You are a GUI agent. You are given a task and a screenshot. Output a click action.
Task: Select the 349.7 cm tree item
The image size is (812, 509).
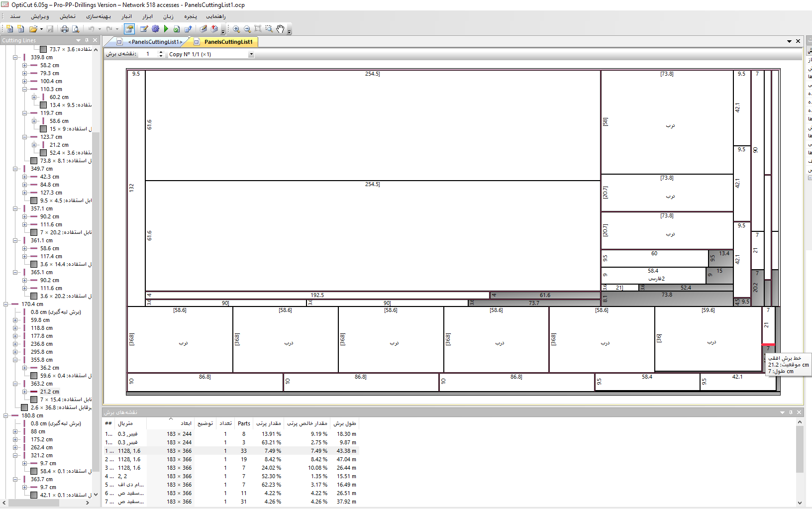click(41, 169)
